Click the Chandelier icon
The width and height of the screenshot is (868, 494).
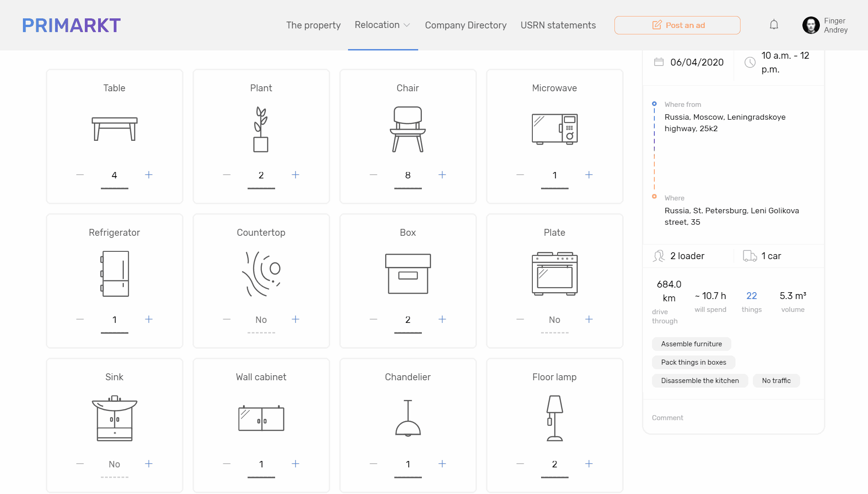click(408, 418)
